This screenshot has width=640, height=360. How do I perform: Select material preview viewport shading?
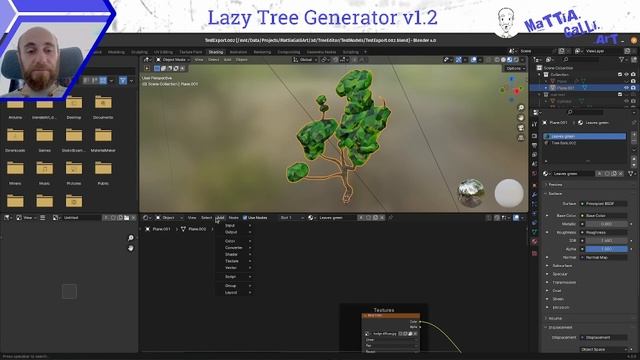tap(510, 60)
